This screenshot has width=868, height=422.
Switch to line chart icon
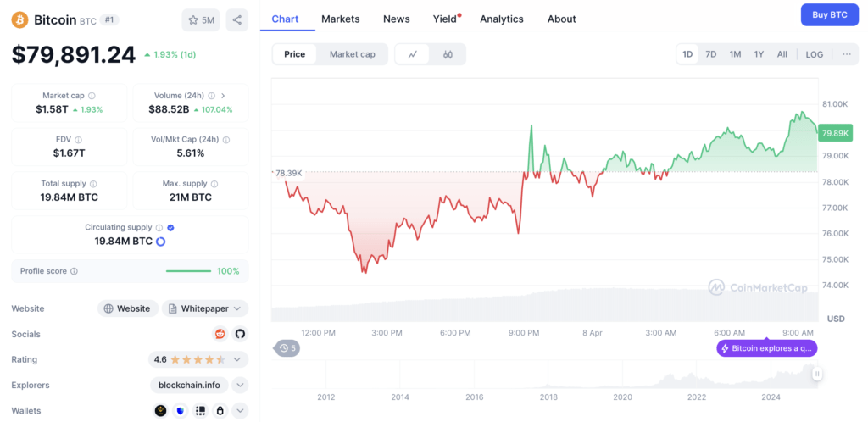(x=413, y=54)
